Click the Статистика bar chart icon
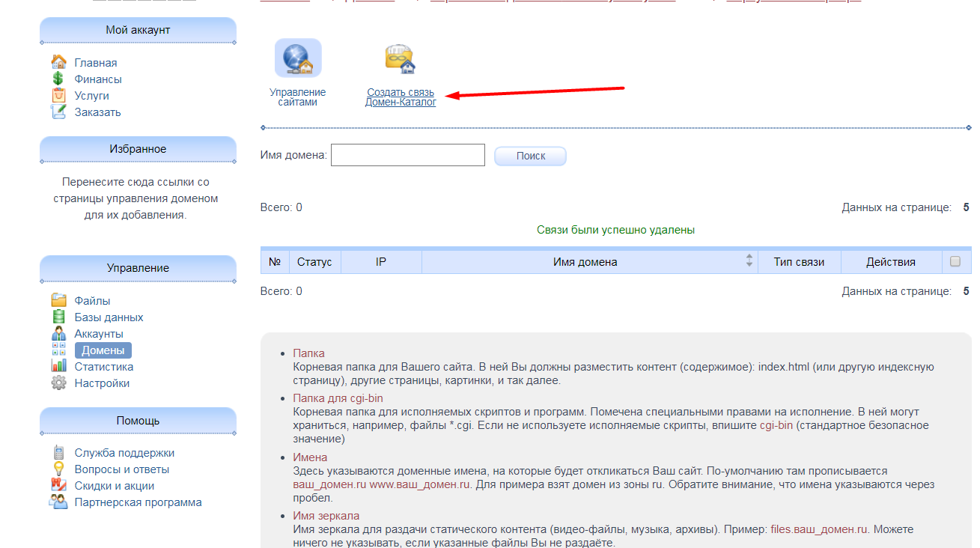The image size is (980, 548). (x=58, y=366)
